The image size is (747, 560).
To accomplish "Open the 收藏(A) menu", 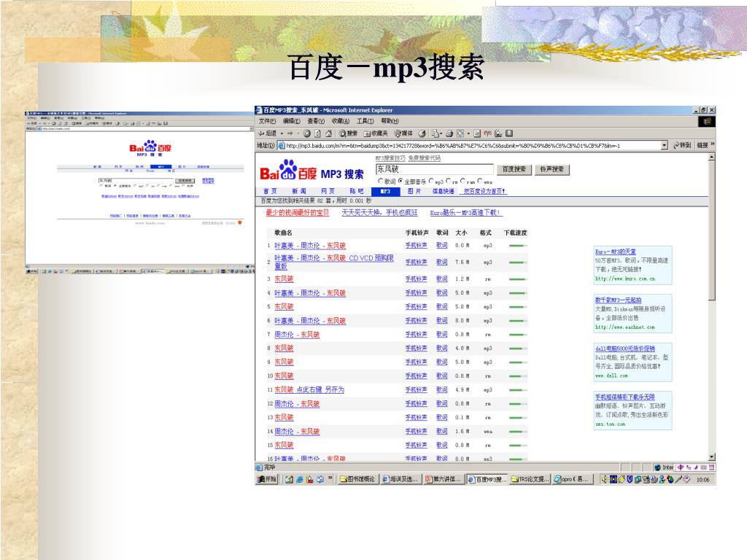I will [x=341, y=122].
